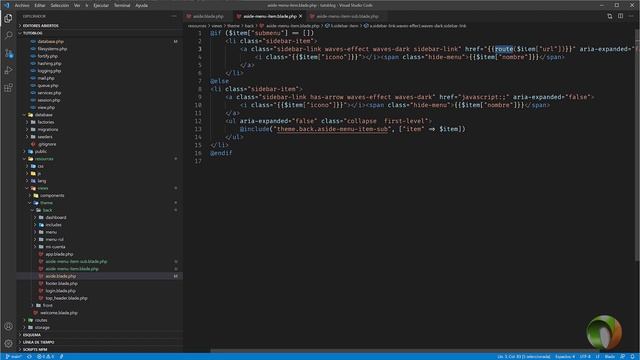Screen dimensions: 640x360
Task: Click the VS Code logo in title bar
Action: tap(6, 5)
